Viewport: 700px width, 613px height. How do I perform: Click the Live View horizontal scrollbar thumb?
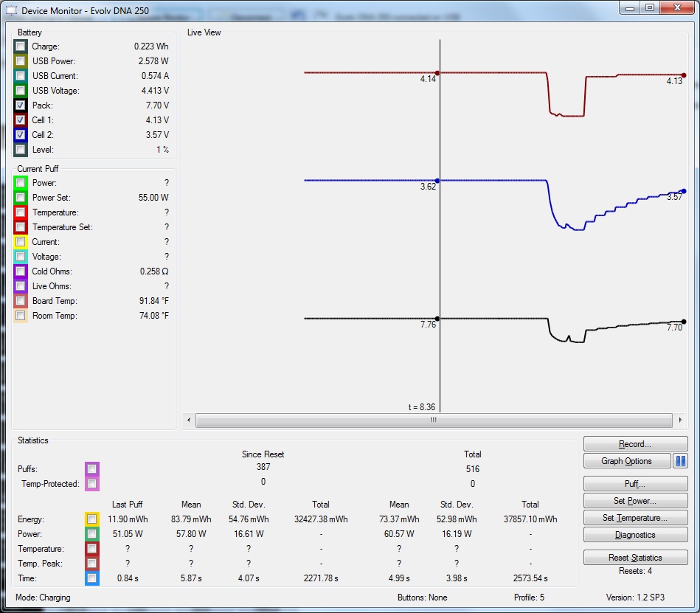click(434, 420)
